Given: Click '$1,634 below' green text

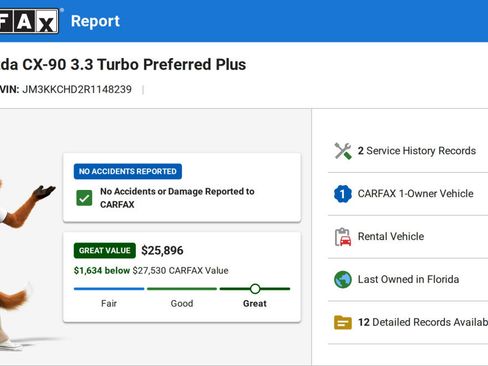Looking at the screenshot, I should (102, 270).
